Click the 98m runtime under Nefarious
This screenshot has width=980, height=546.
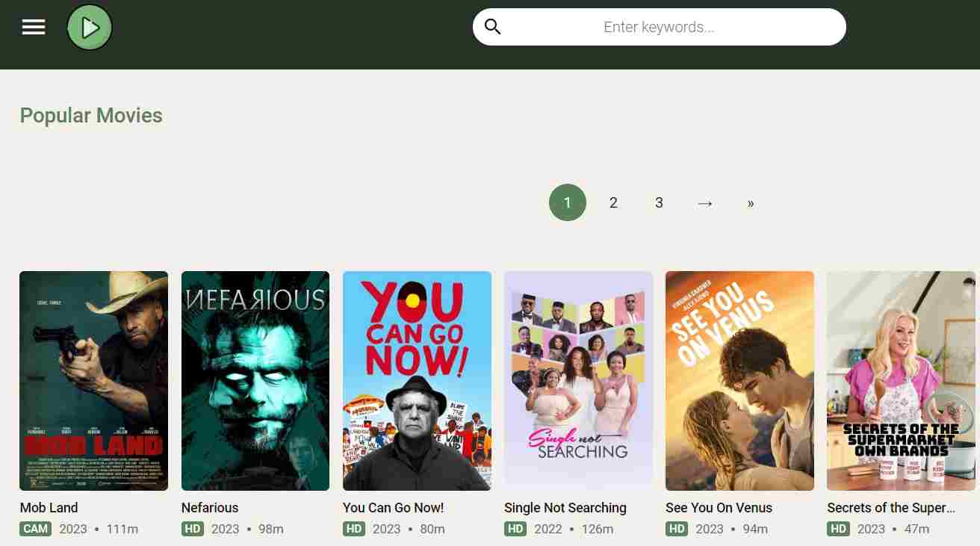(x=271, y=529)
